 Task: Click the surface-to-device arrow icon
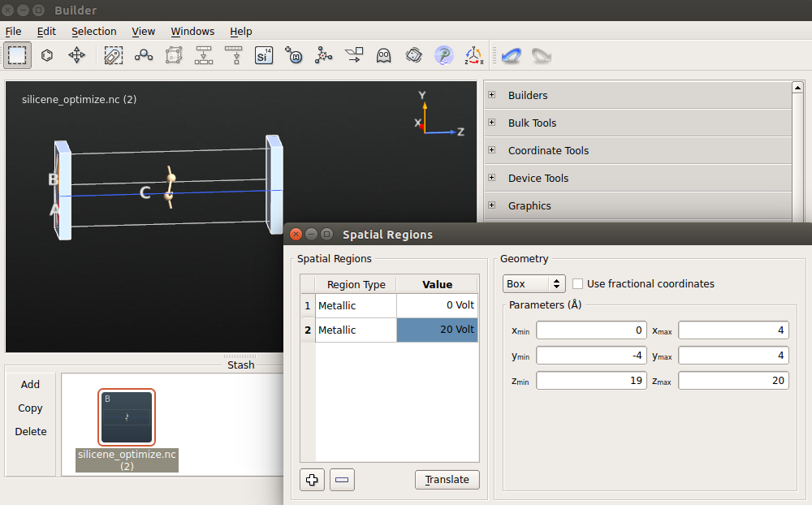tap(354, 55)
